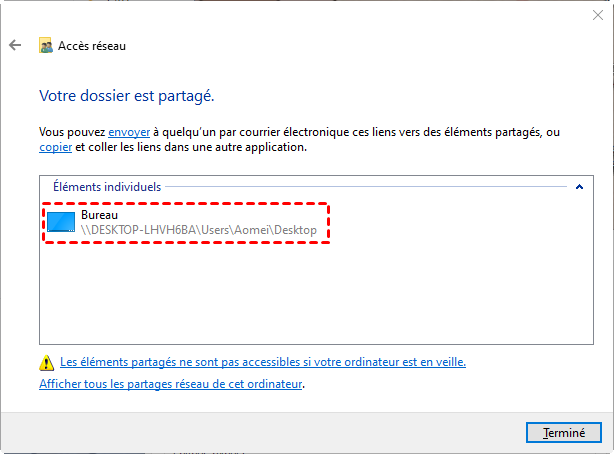
Task: Click the yellow warning triangle icon
Action: click(x=46, y=363)
